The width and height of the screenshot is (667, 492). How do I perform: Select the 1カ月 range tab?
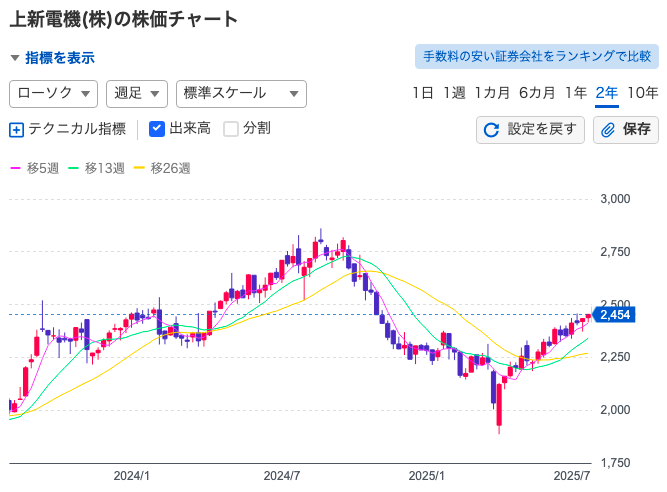[x=492, y=93]
